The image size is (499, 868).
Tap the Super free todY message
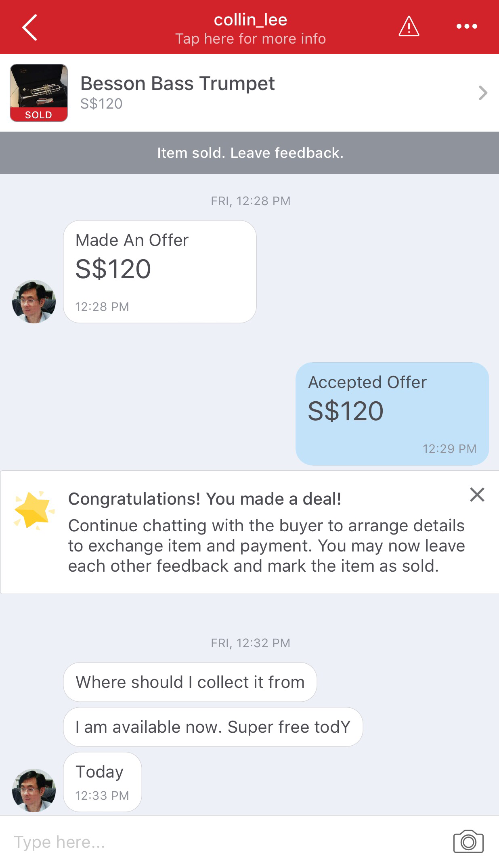213,727
